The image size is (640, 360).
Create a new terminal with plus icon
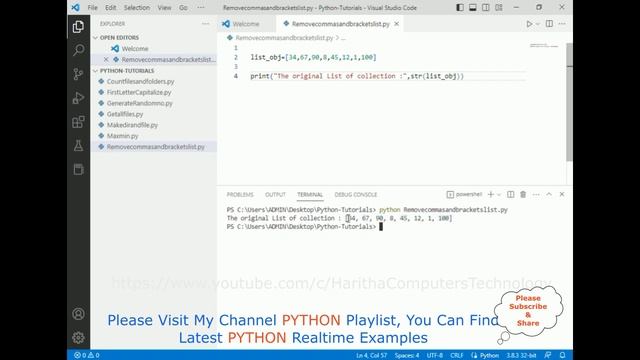pyautogui.click(x=491, y=195)
